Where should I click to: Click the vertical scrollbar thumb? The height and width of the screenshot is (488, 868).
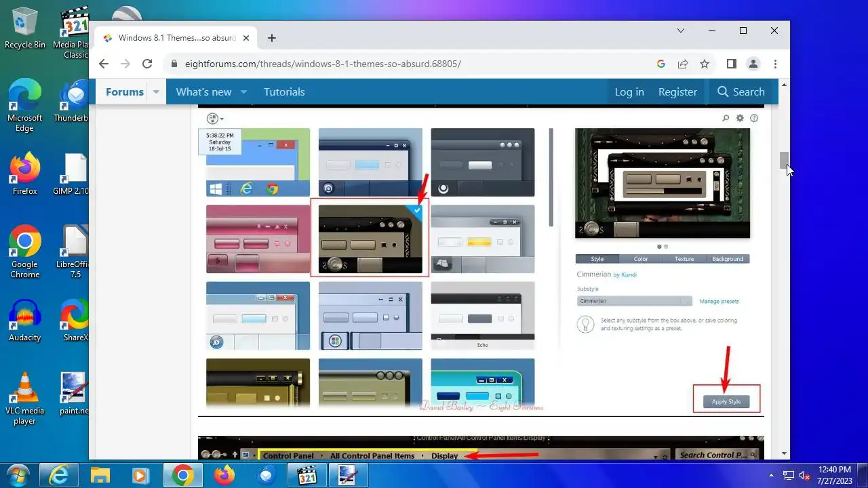785,160
